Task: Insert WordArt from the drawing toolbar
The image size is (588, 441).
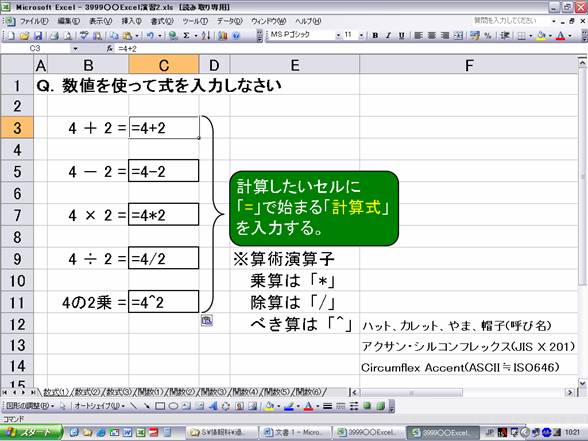Action: pos(213,406)
